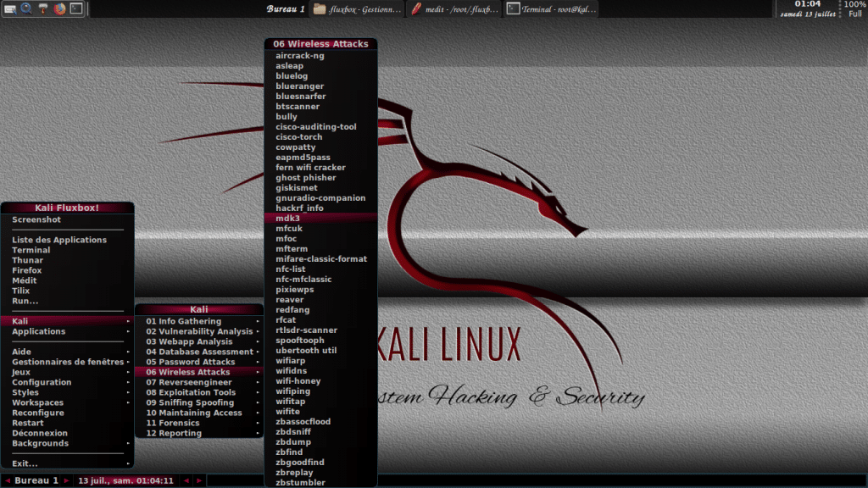Screen dimensions: 868x488
Task: Launch Tilix from the Fluxbox menu
Action: 68,291
